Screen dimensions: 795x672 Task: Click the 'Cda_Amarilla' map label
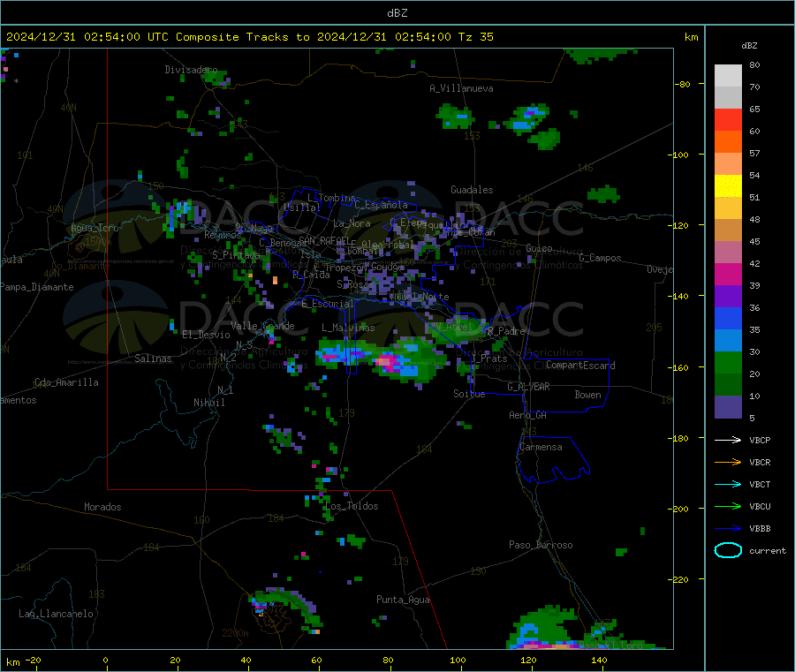[66, 382]
